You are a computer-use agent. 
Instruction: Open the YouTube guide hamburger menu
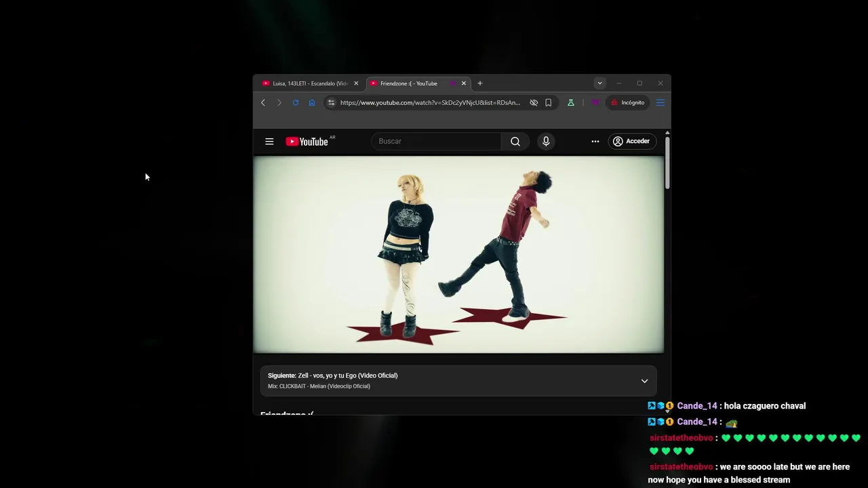(x=269, y=141)
